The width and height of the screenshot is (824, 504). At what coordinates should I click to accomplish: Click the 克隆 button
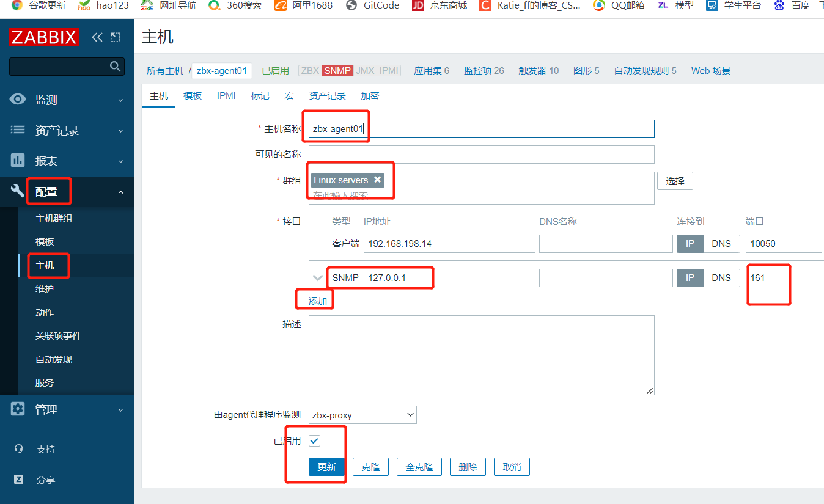370,467
